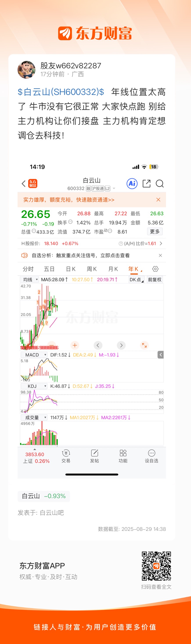The height and width of the screenshot is (644, 191).
Task: Expand chart to fullscreen icon
Action: 144,345
